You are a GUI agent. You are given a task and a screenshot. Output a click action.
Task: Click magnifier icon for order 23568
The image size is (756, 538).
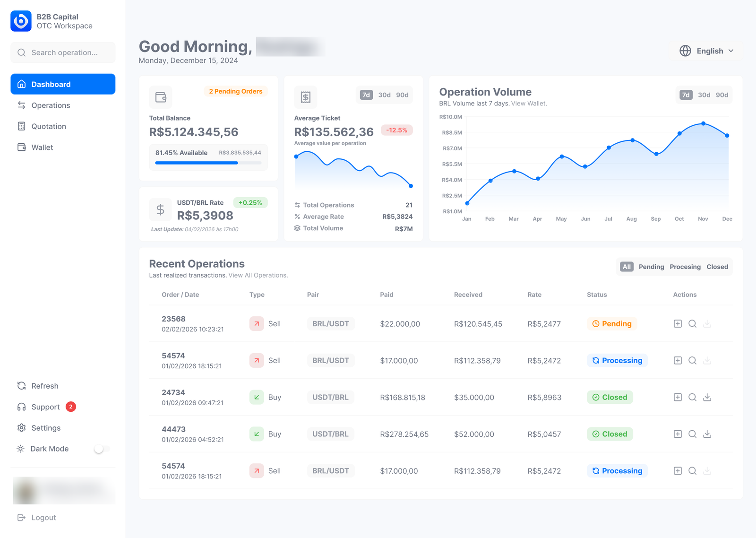pos(692,324)
